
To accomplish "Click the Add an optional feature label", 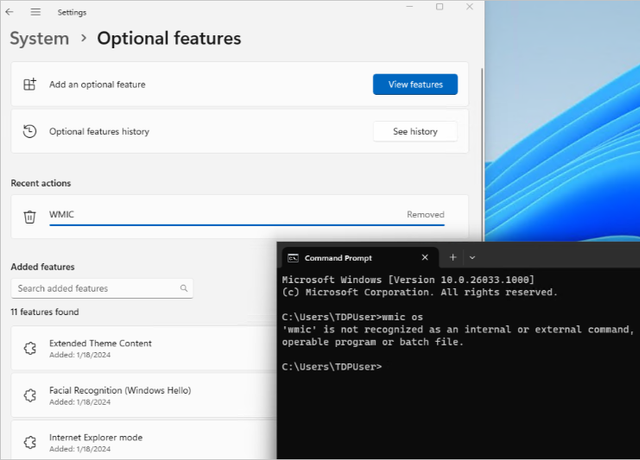I will pyautogui.click(x=97, y=84).
